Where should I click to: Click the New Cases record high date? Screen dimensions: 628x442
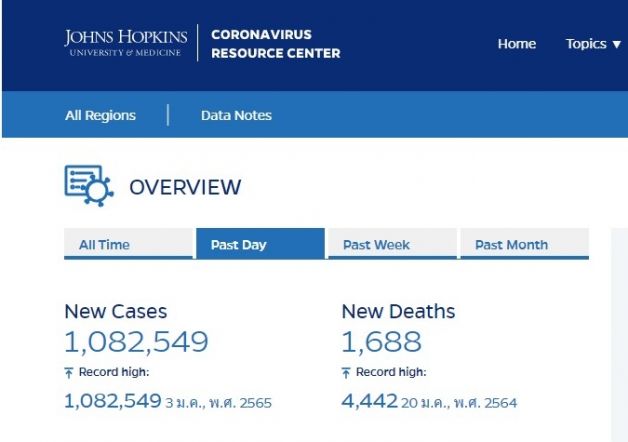219,403
